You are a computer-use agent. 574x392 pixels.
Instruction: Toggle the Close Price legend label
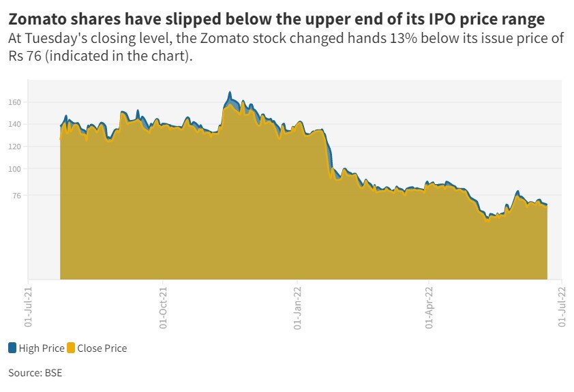click(102, 348)
